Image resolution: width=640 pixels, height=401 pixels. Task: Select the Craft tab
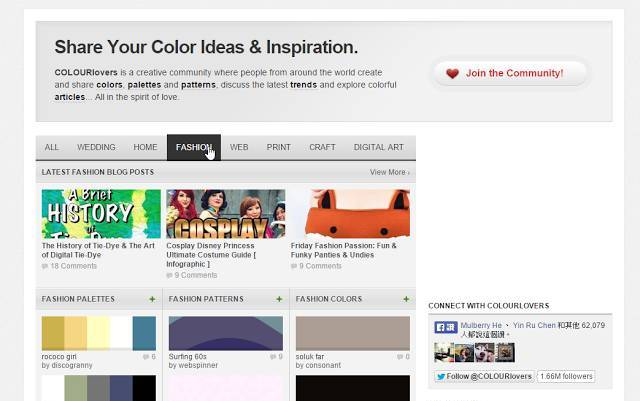[322, 147]
